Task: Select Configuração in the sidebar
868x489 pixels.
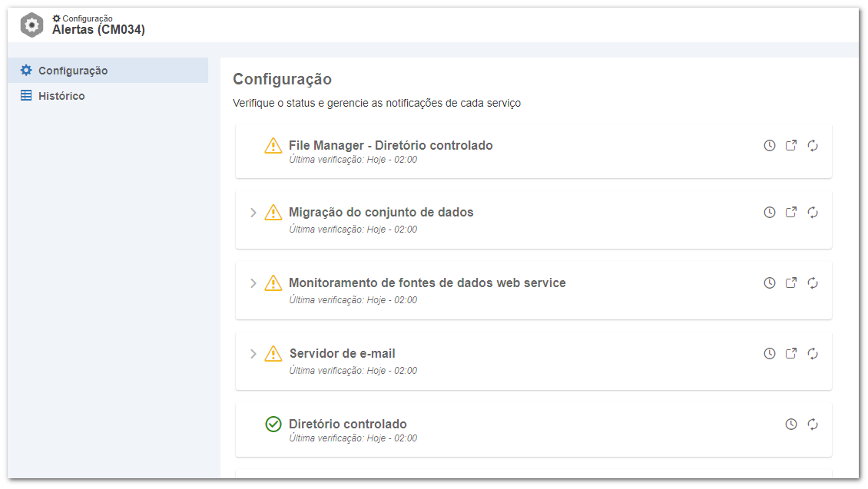Action: [x=108, y=71]
